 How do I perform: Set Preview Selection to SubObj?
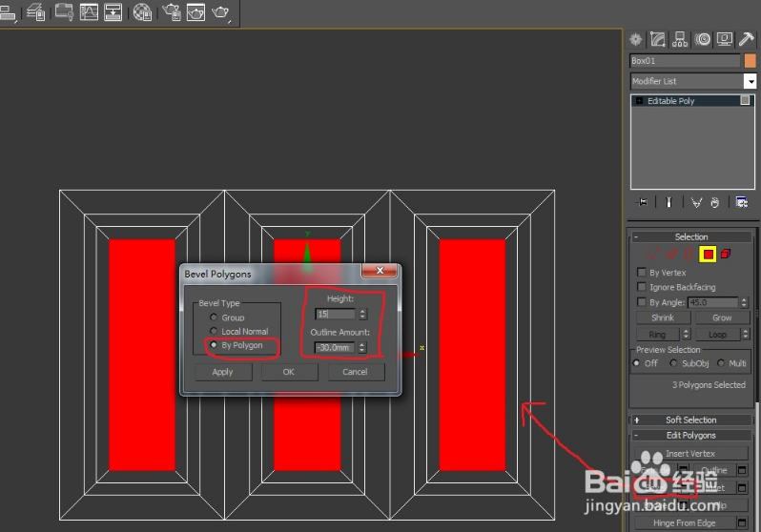673,363
